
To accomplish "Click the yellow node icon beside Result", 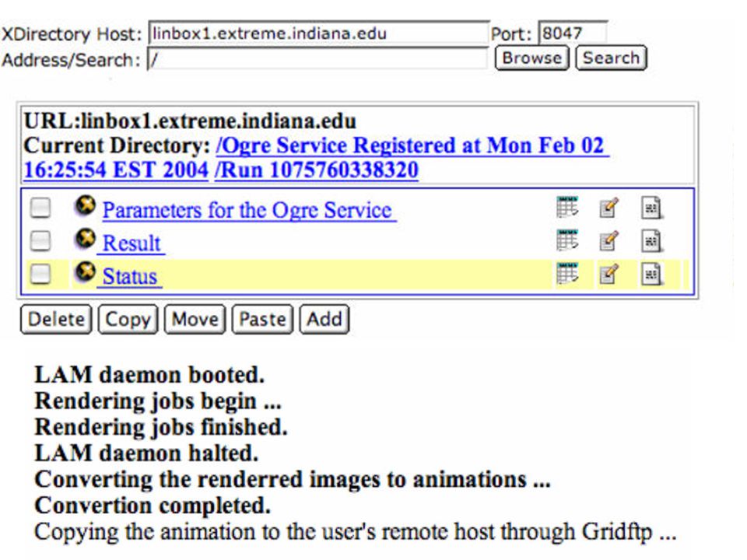I will [86, 239].
